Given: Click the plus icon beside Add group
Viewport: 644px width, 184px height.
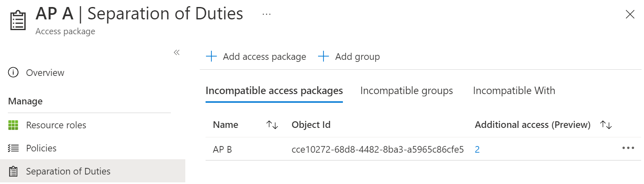Looking at the screenshot, I should tap(323, 57).
